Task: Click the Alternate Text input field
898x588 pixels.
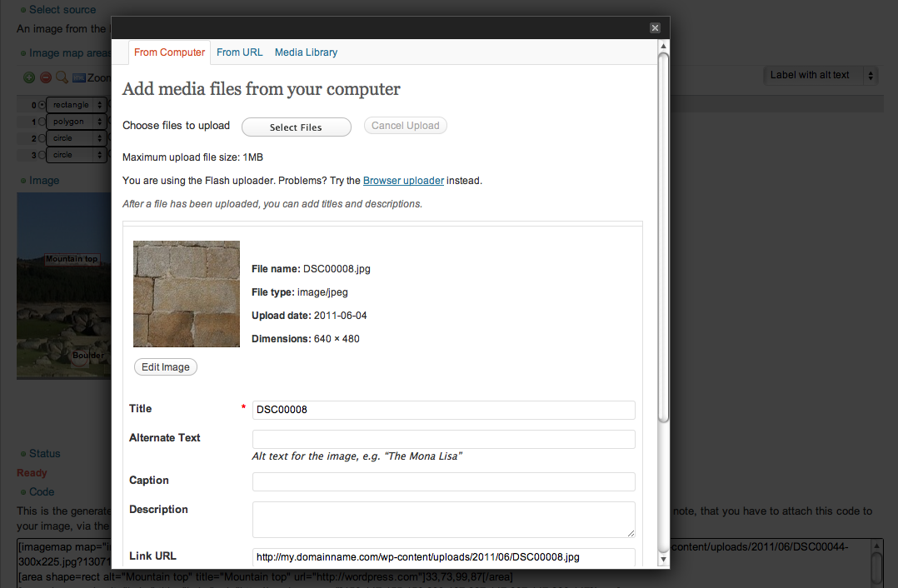Action: pos(443,439)
